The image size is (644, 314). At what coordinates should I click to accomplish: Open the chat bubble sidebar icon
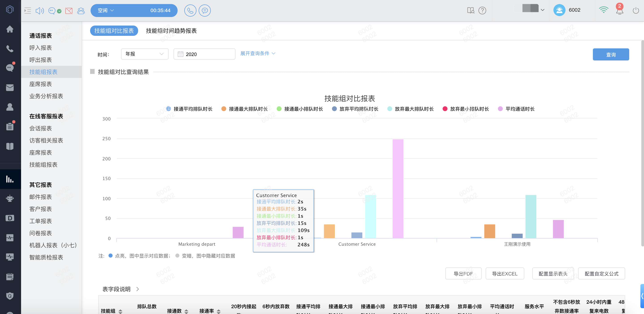point(10,68)
